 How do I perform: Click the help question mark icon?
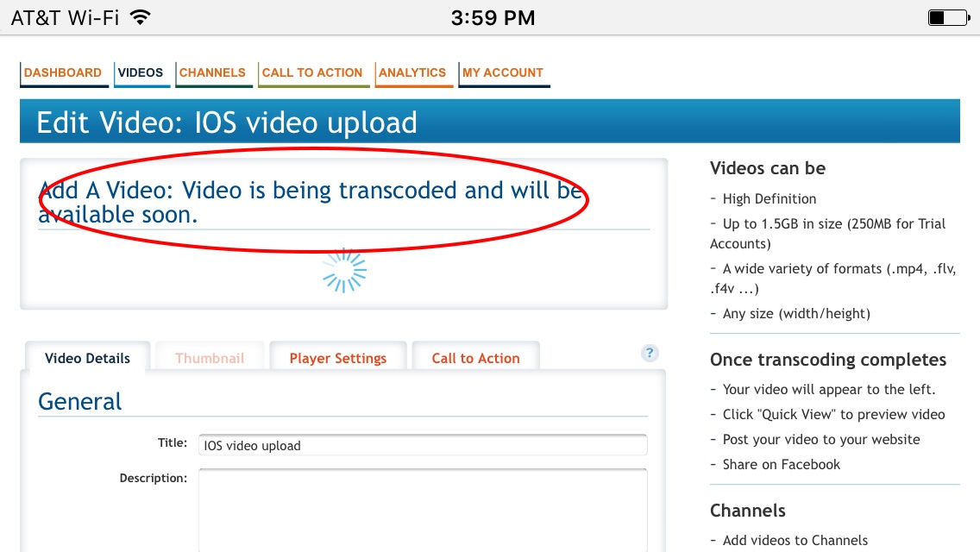(x=650, y=354)
